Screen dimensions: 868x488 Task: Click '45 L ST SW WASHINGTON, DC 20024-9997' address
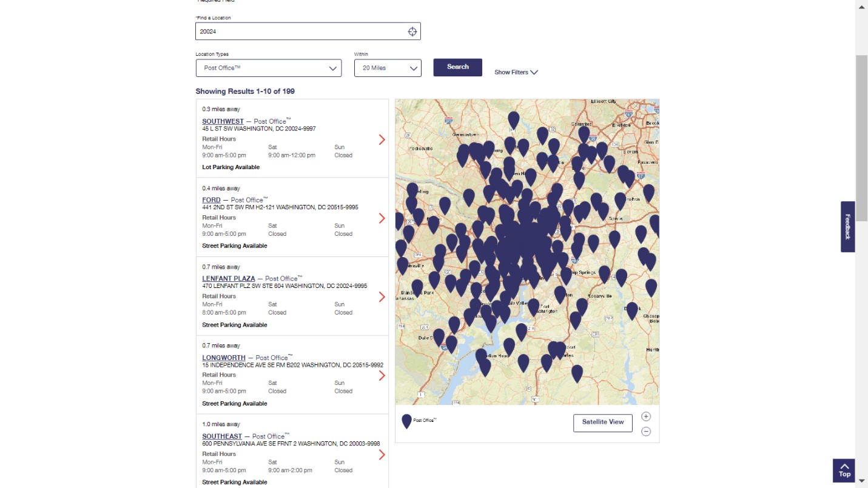(x=259, y=129)
